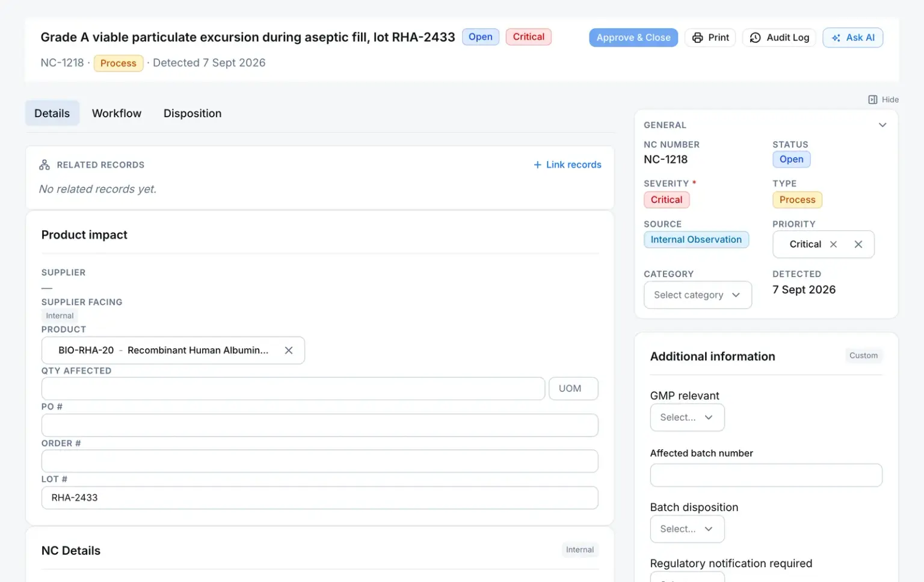The height and width of the screenshot is (582, 924).
Task: Click the Related Records hierarchy icon
Action: coord(45,165)
